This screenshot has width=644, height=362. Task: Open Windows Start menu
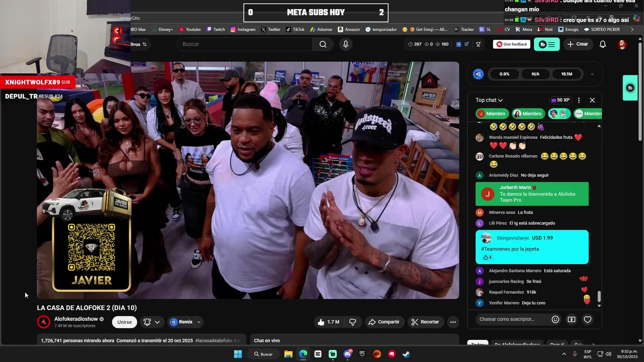tap(238, 354)
